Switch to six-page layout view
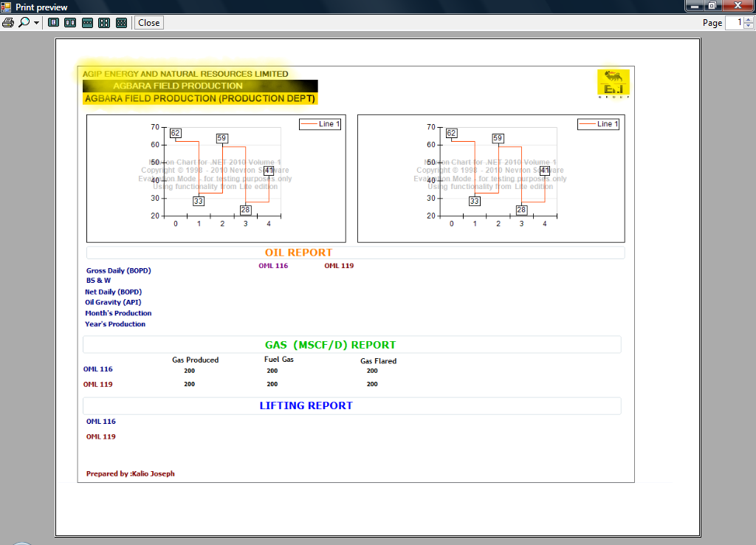 pos(121,23)
